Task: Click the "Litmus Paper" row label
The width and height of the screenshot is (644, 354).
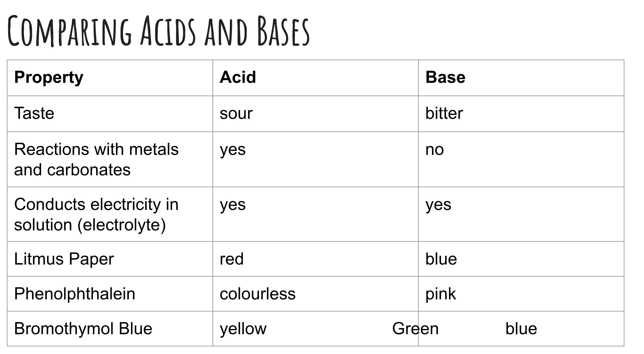Action: (64, 259)
